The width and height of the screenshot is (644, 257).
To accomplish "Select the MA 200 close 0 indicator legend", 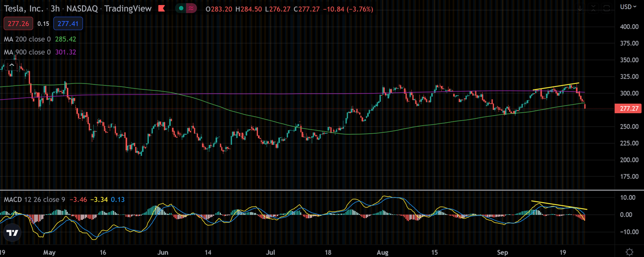I will 27,39.
